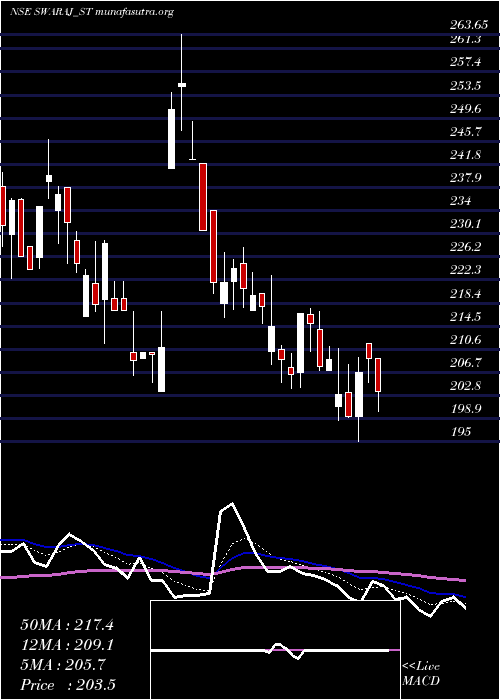Click the 257.4 price axis label
This screenshot has height=700, width=500.
[465, 62]
